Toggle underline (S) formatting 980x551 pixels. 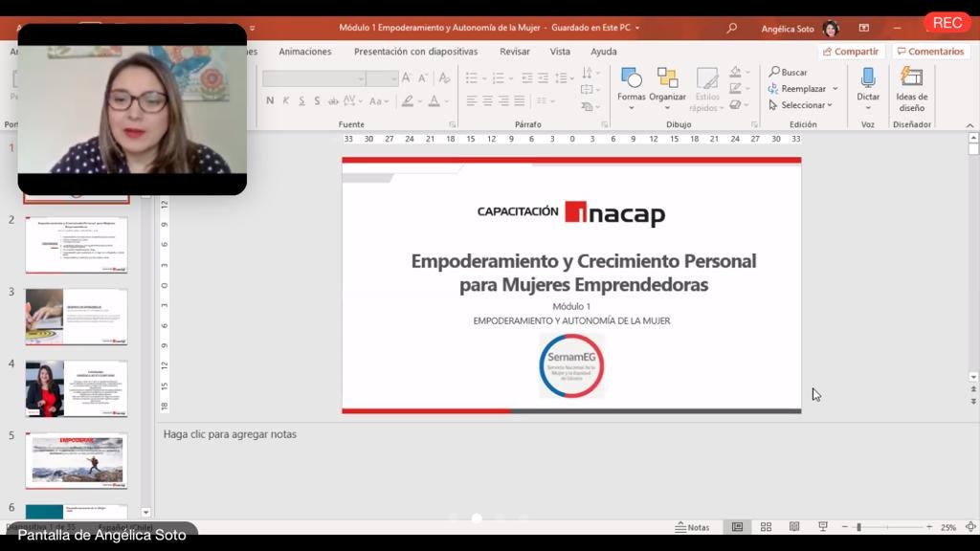pos(301,101)
